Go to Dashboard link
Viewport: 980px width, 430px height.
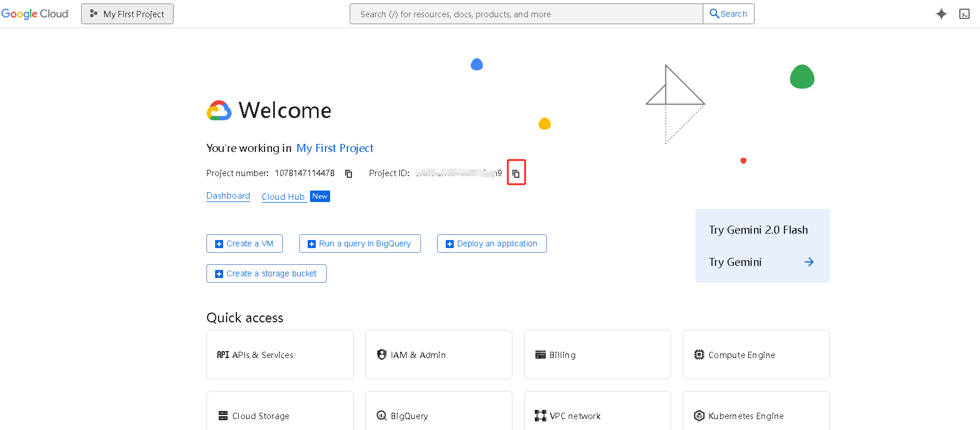point(228,196)
